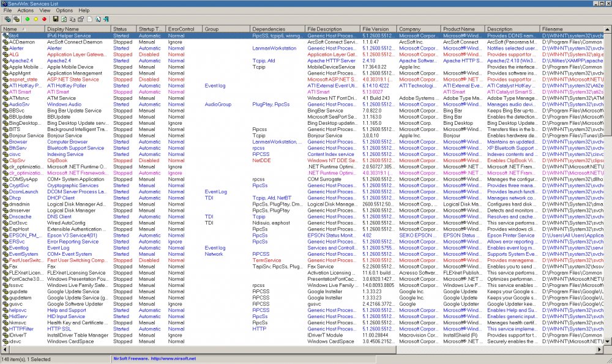Screen dimensions: 612x364
Task: Click the Save floppy disk icon
Action: (x=56, y=19)
